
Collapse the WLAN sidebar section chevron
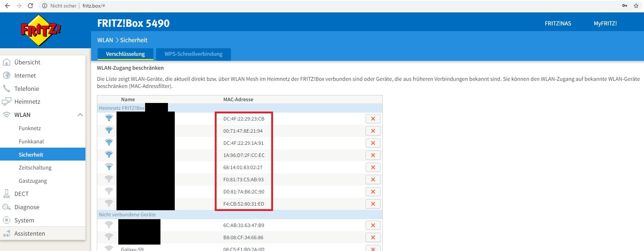(x=80, y=115)
